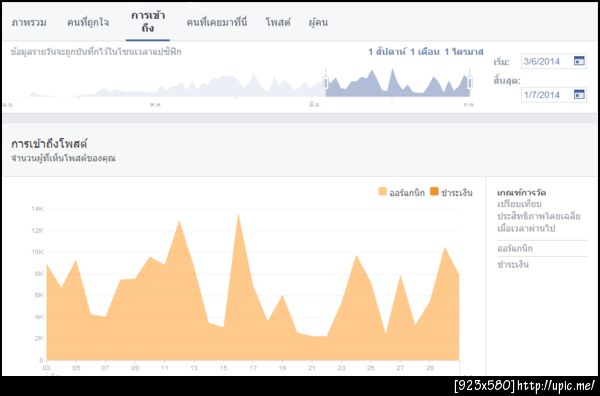Click the selected range in overview timeline
The image size is (600, 396).
[x=398, y=83]
